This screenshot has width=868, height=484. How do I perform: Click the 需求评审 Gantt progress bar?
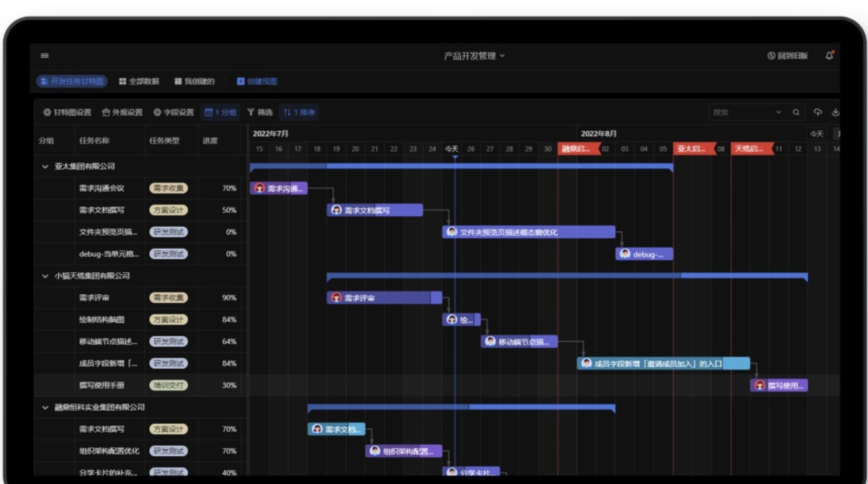point(384,298)
